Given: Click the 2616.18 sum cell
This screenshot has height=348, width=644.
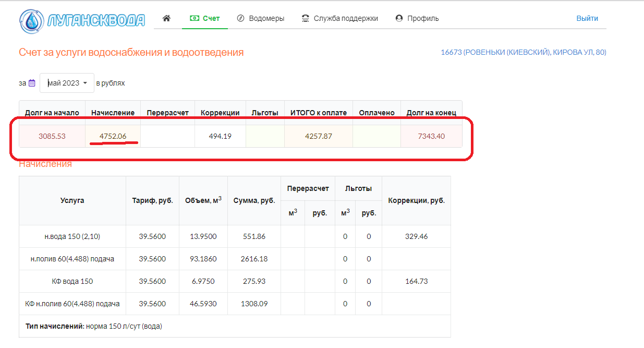Looking at the screenshot, I should [x=254, y=259].
